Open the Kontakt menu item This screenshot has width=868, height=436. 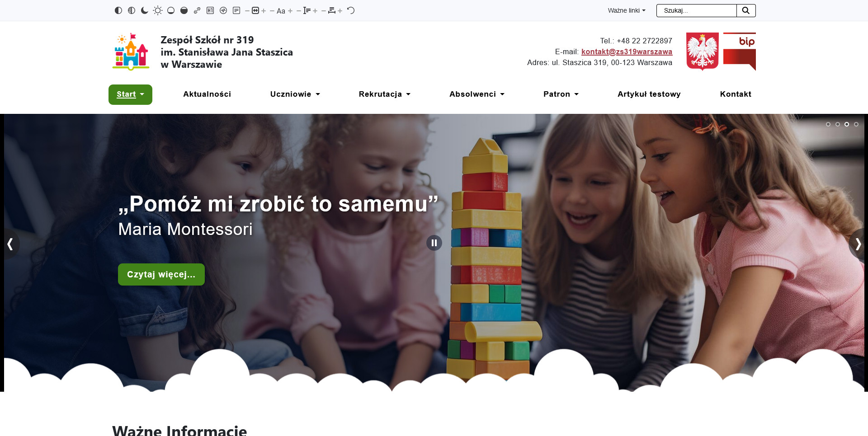(x=736, y=94)
